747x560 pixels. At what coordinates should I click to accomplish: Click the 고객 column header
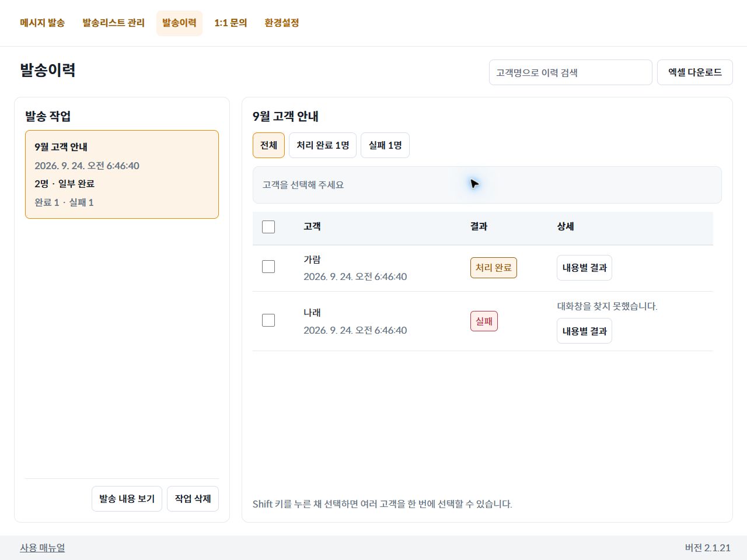(x=312, y=226)
